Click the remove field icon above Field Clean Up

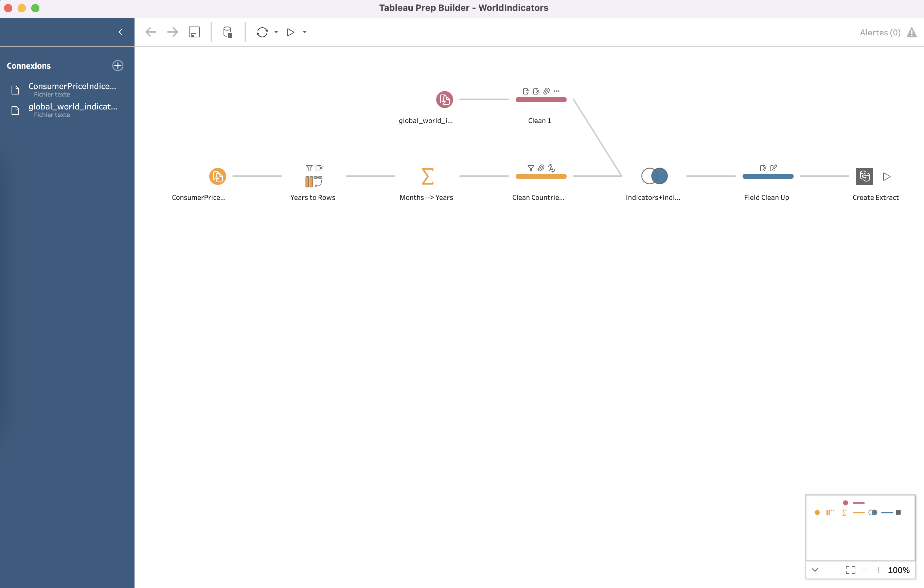[763, 168]
